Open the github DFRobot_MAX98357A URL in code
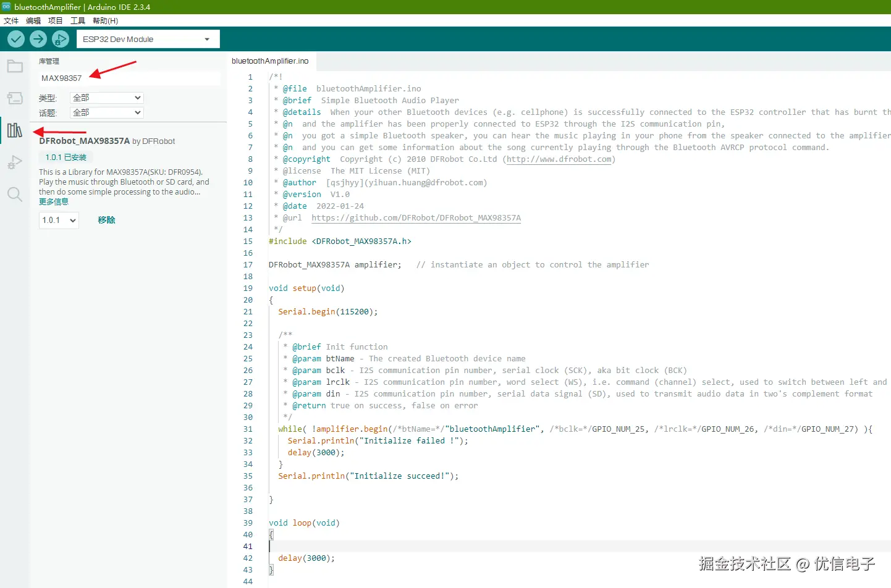891x588 pixels. point(416,217)
